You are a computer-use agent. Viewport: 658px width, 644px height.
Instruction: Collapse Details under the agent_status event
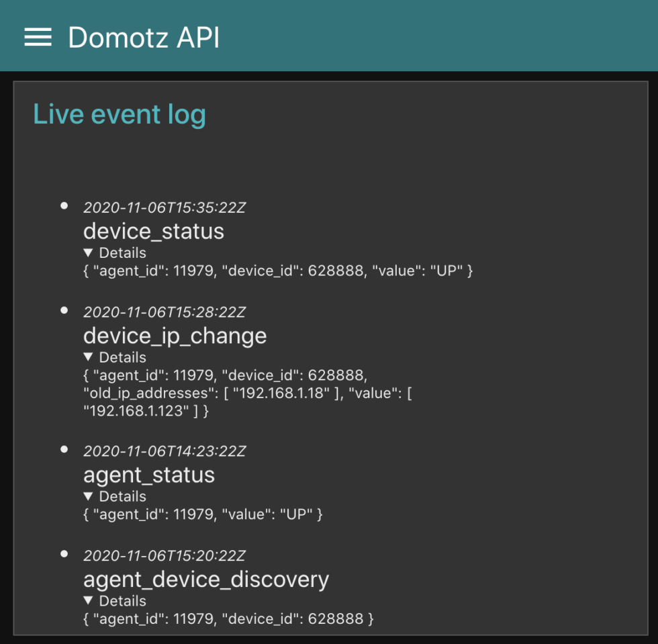[114, 496]
